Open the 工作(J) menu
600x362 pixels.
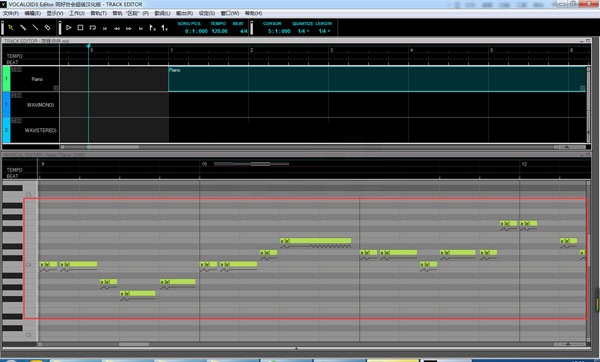click(77, 13)
